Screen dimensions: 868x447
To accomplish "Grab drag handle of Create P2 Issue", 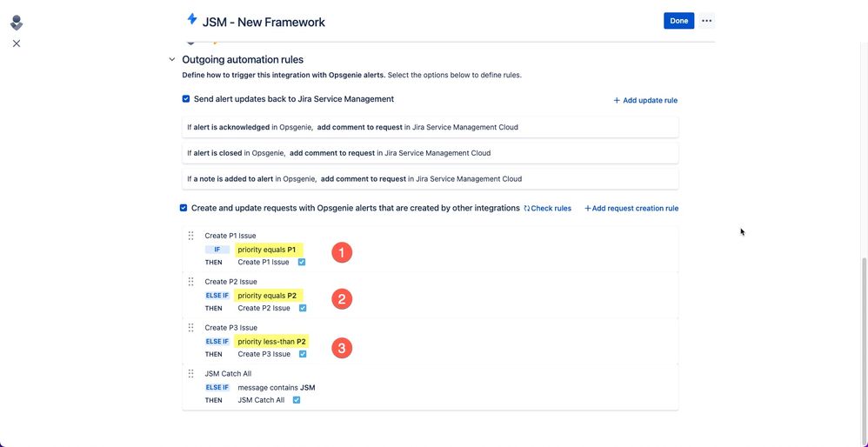I will click(191, 282).
